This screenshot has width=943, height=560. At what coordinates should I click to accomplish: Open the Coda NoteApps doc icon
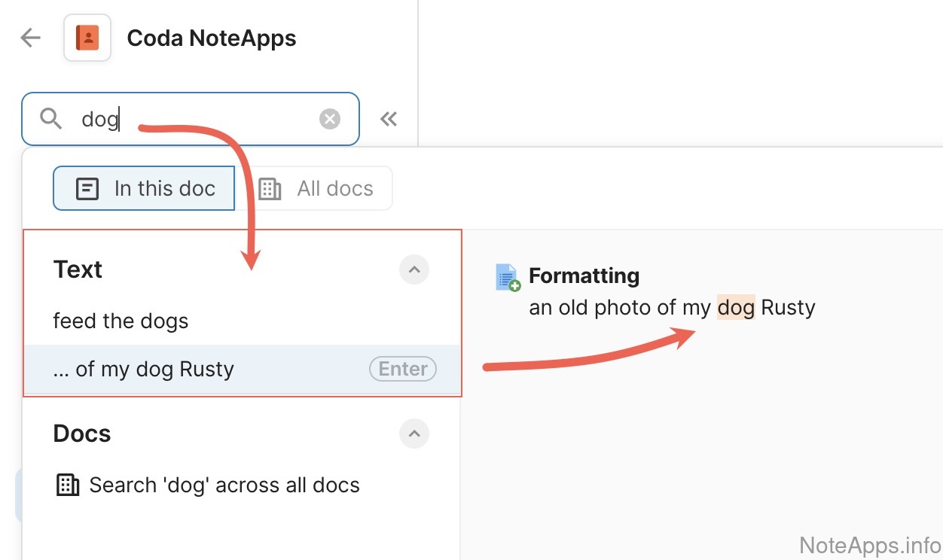pyautogui.click(x=87, y=38)
